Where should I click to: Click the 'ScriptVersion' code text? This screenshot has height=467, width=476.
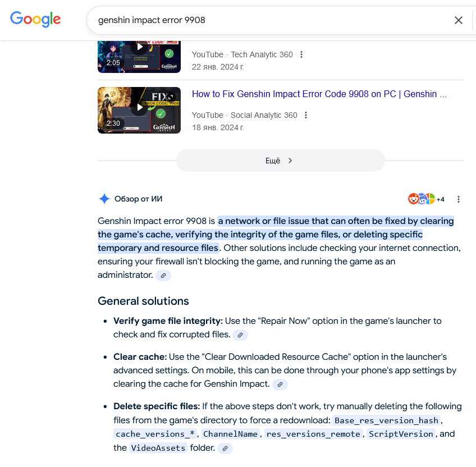401,434
